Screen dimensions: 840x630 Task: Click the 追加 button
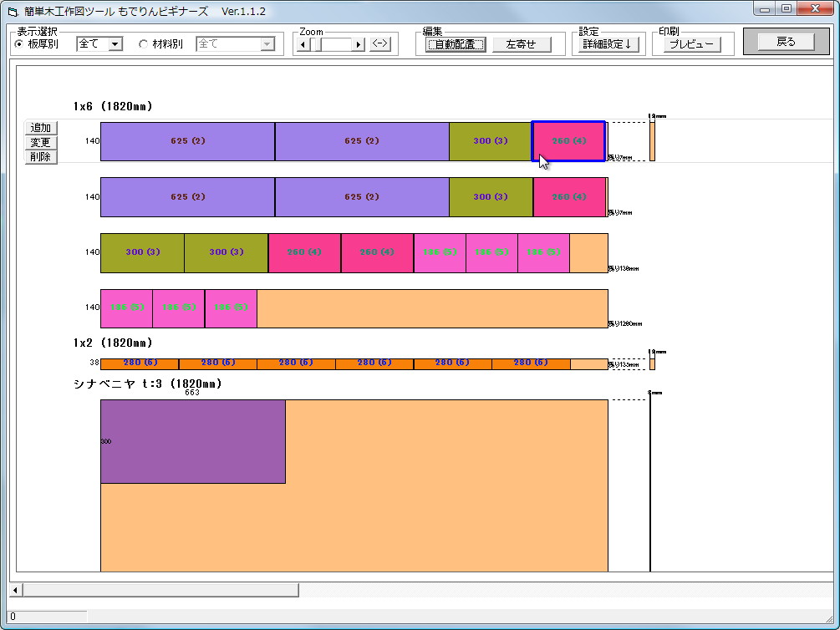(41, 128)
